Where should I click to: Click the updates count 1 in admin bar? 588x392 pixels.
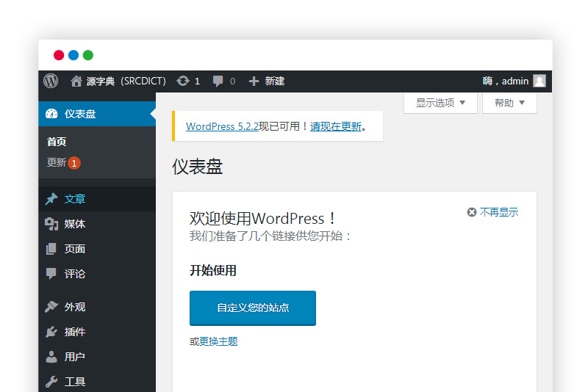click(197, 81)
